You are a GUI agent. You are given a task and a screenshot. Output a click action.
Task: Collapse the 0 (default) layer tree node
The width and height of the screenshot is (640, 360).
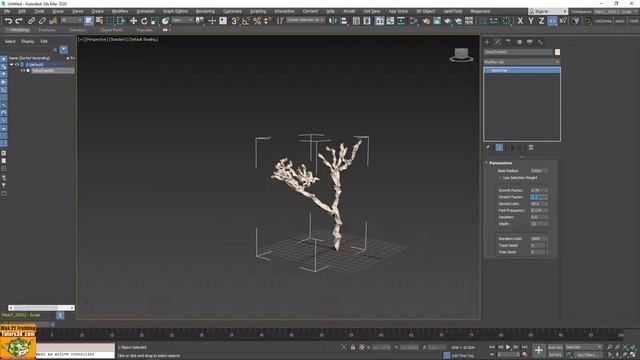pyautogui.click(x=11, y=64)
